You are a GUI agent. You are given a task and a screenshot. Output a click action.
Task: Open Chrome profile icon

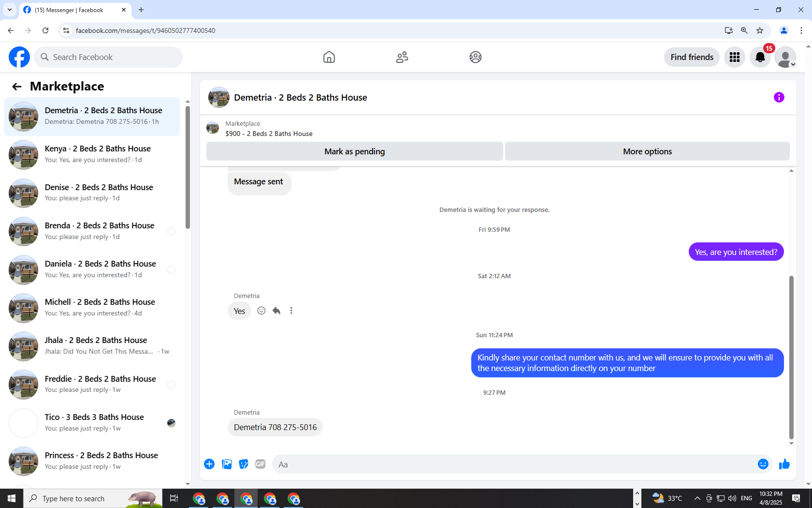pos(784,30)
